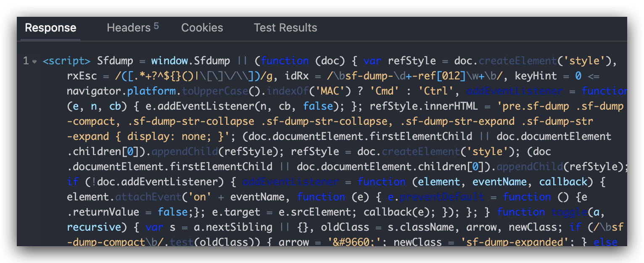The image size is (644, 263).
Task: Click the toggle function name
Action: coord(570,212)
